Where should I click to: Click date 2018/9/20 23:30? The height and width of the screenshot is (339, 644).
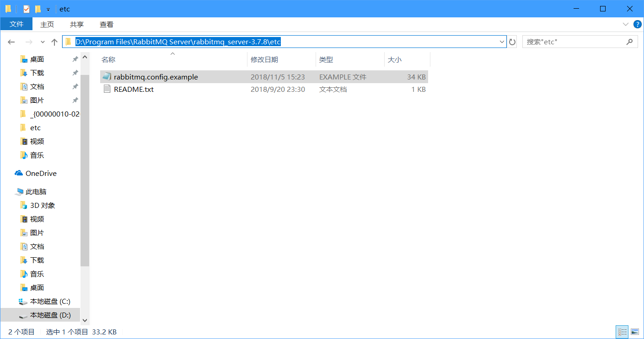coord(278,89)
